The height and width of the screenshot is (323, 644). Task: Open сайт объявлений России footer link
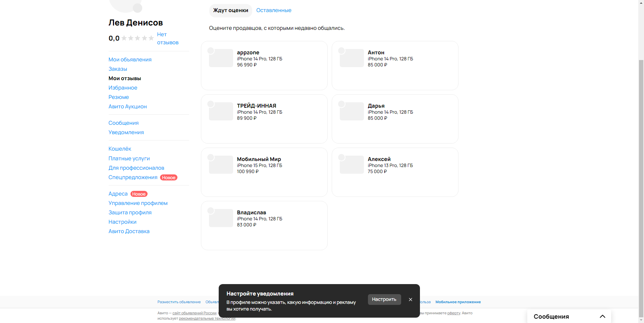[195, 313]
